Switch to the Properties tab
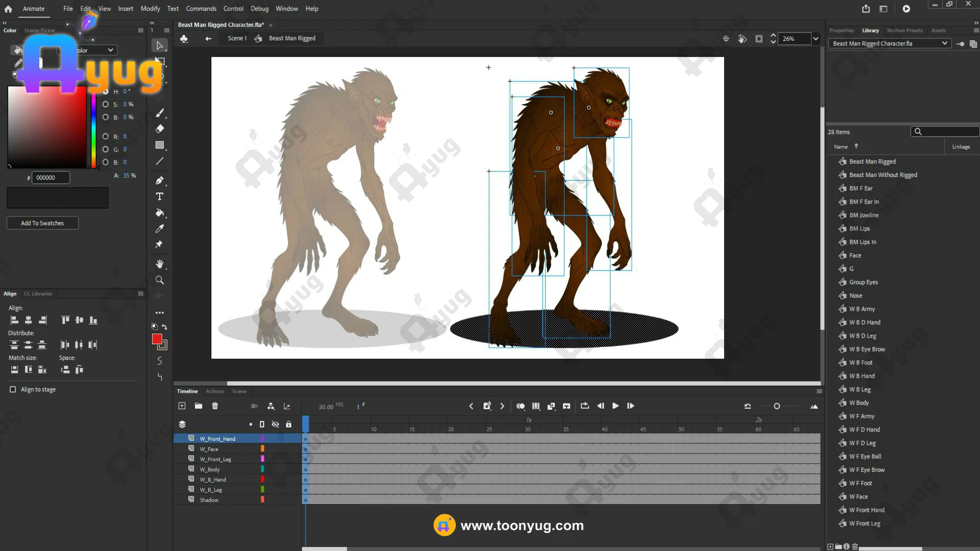The height and width of the screenshot is (551, 980). (841, 31)
